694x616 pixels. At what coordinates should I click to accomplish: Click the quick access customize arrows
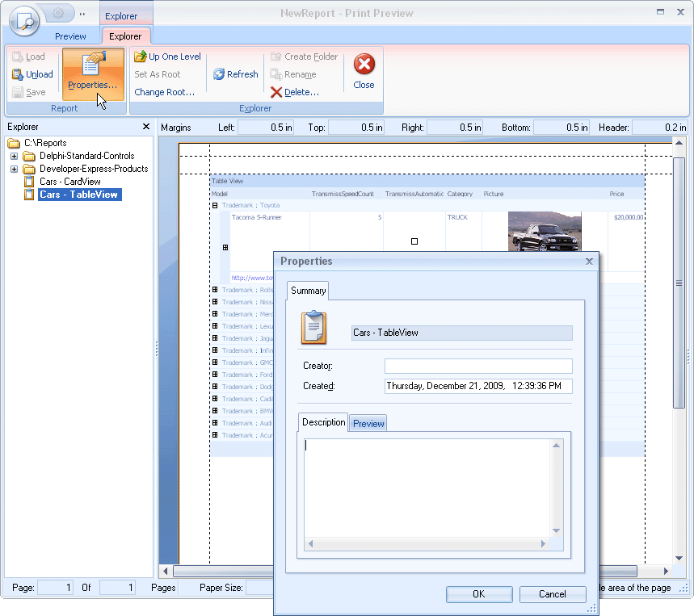82,15
